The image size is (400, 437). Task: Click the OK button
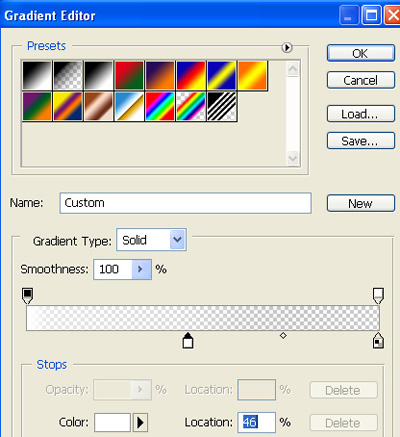[361, 53]
